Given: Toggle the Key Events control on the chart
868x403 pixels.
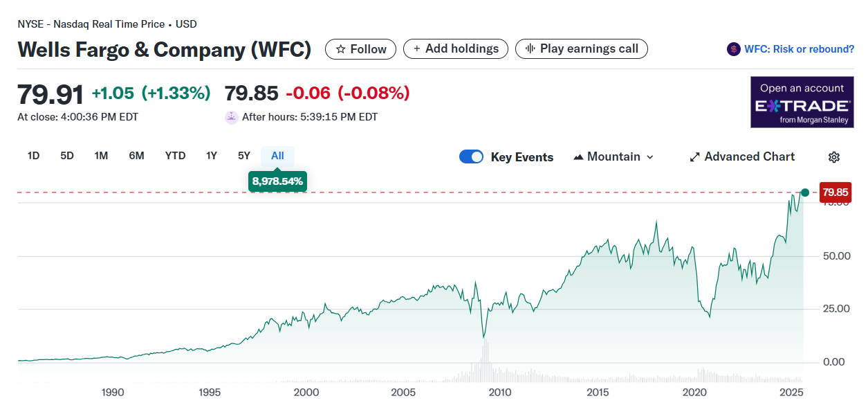Looking at the screenshot, I should (471, 156).
